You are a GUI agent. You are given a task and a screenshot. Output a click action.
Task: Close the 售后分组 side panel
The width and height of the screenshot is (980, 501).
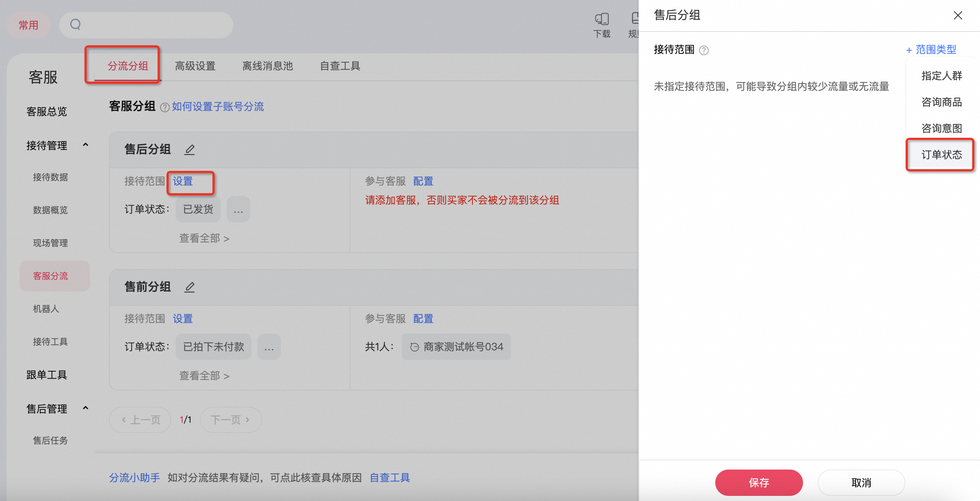click(x=958, y=15)
